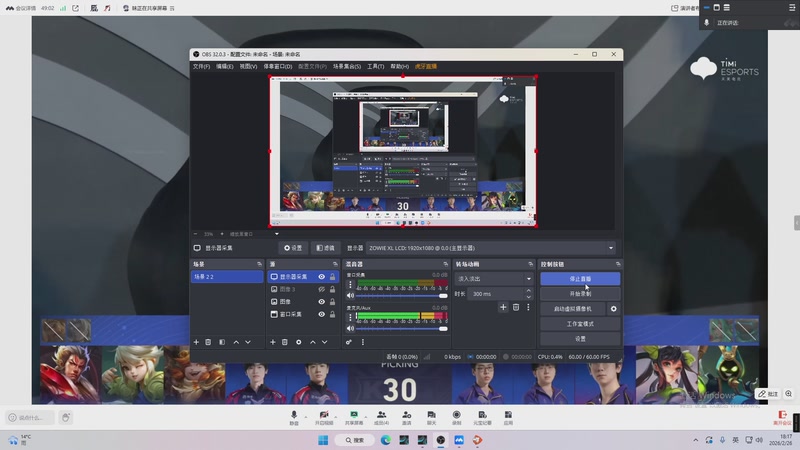Unlock the 显示器采集 source
The width and height of the screenshot is (800, 450).
point(333,277)
